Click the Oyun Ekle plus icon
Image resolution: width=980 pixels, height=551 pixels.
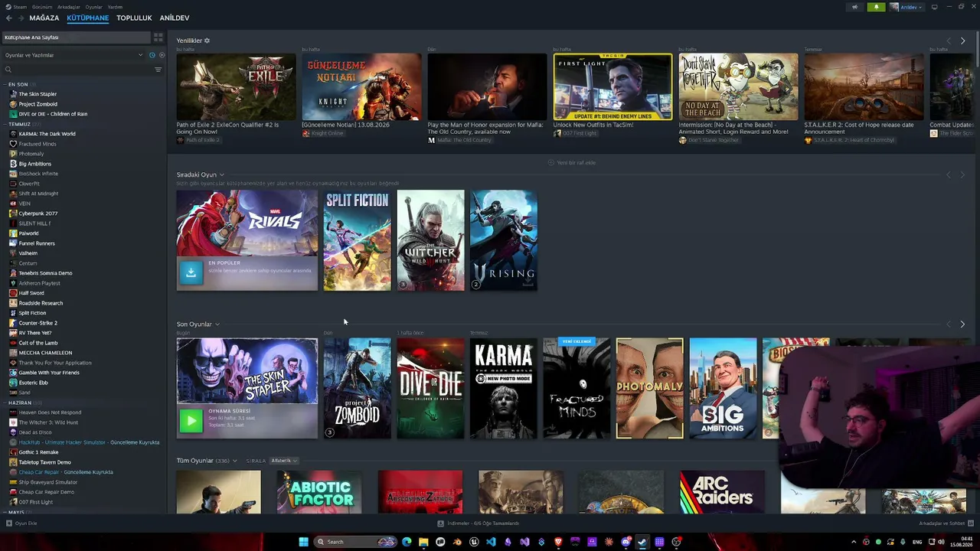[9, 523]
